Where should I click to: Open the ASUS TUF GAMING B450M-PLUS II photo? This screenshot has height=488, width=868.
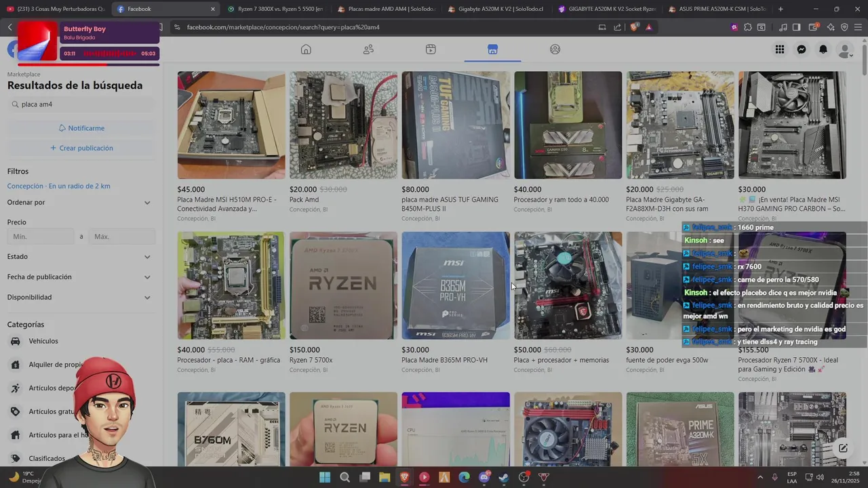coord(456,125)
